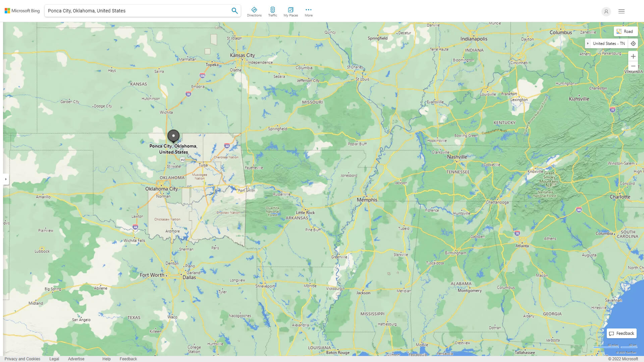644x362 pixels.
Task: Expand the left side panel arrow
Action: tap(6, 179)
